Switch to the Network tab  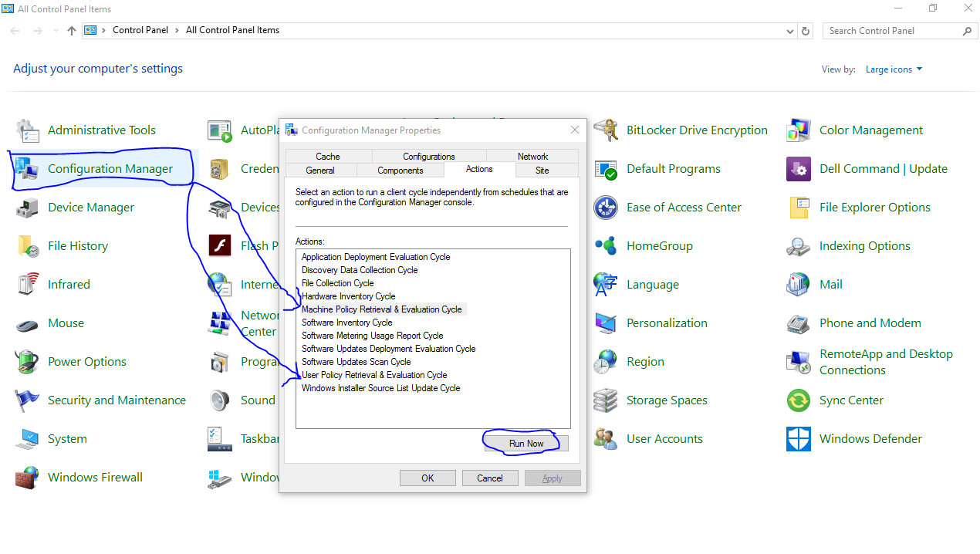(532, 157)
